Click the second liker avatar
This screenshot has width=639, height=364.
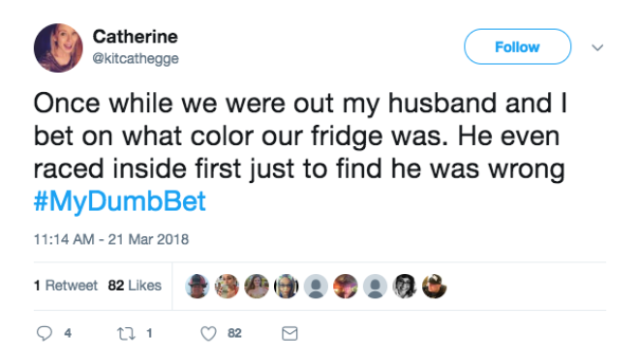pos(227,287)
